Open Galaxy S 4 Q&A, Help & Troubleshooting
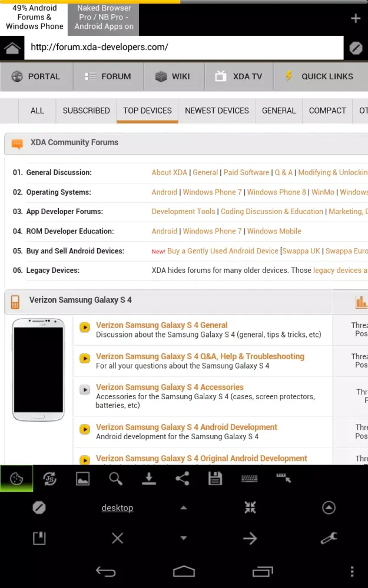368x588 pixels. (x=200, y=356)
